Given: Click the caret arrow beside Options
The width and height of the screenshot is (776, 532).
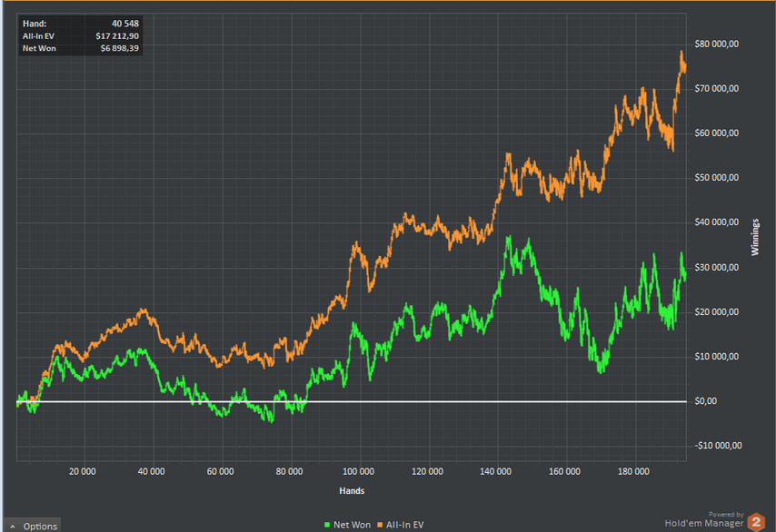Looking at the screenshot, I should coord(13,527).
